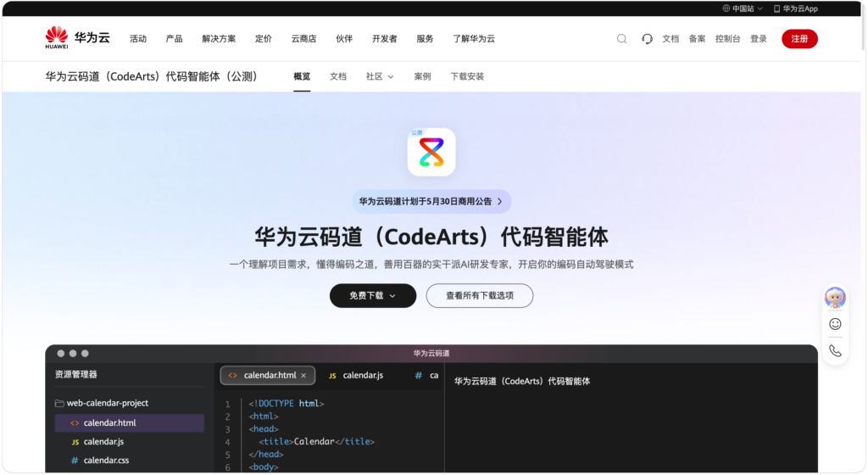Click the smiley feedback icon

pos(835,324)
